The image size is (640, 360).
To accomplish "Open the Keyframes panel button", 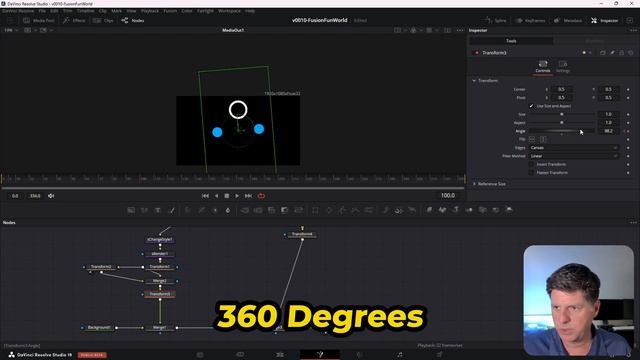I will click(531, 20).
